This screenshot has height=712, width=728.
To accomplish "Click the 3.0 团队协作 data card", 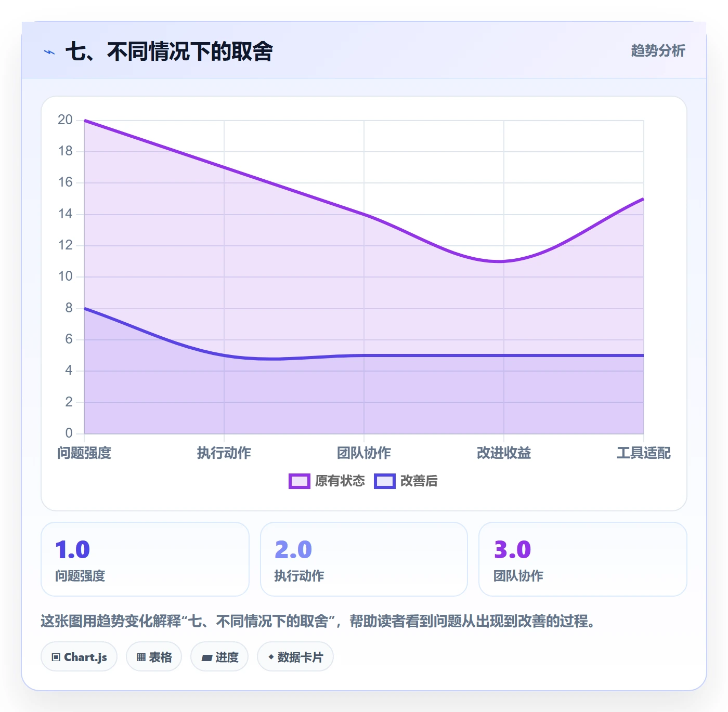I will [x=583, y=559].
